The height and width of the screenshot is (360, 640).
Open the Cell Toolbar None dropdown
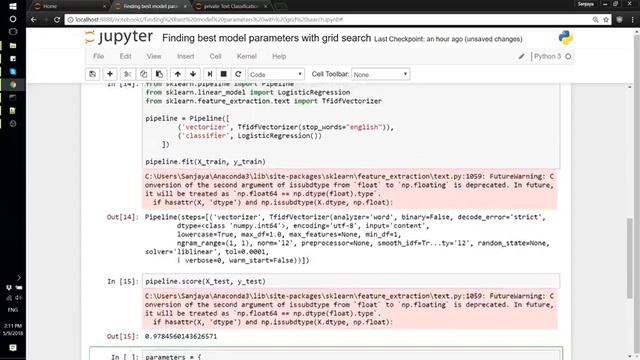(x=380, y=74)
